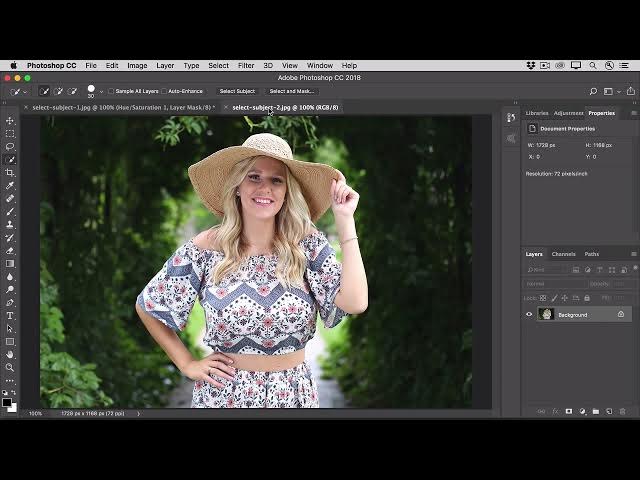This screenshot has width=640, height=480.
Task: Enable Sample All Layers checkbox
Action: coord(110,91)
